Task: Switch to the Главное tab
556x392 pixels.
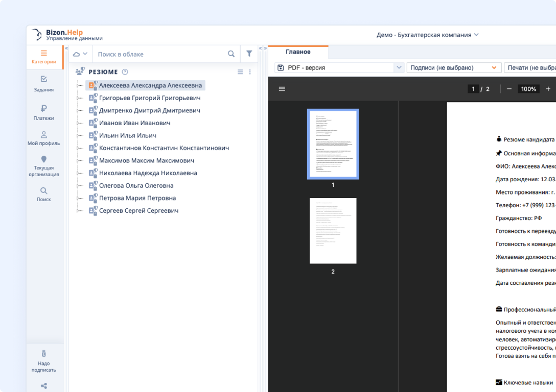Action: click(298, 52)
